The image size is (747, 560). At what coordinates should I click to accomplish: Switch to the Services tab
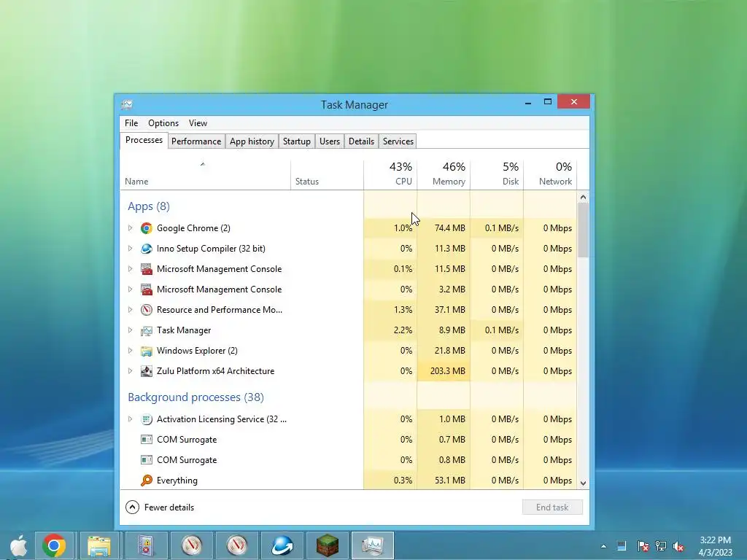[398, 141]
